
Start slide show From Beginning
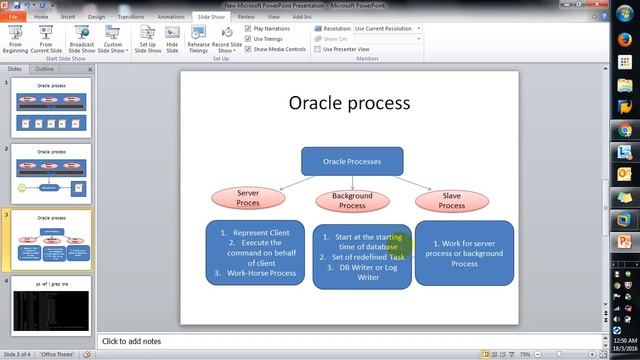point(15,39)
